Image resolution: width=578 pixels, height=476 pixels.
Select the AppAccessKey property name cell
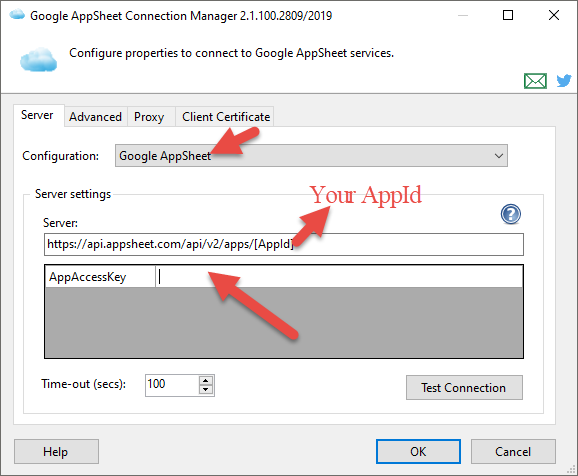100,277
